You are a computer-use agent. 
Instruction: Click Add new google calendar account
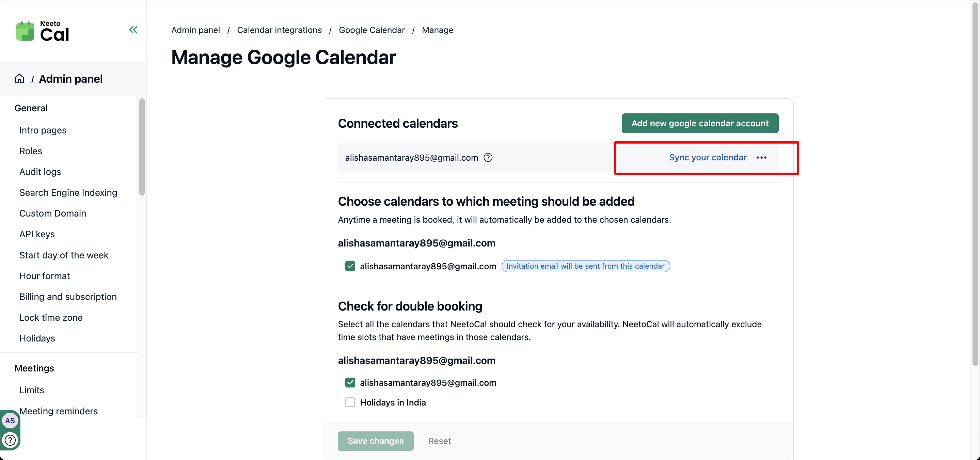700,123
